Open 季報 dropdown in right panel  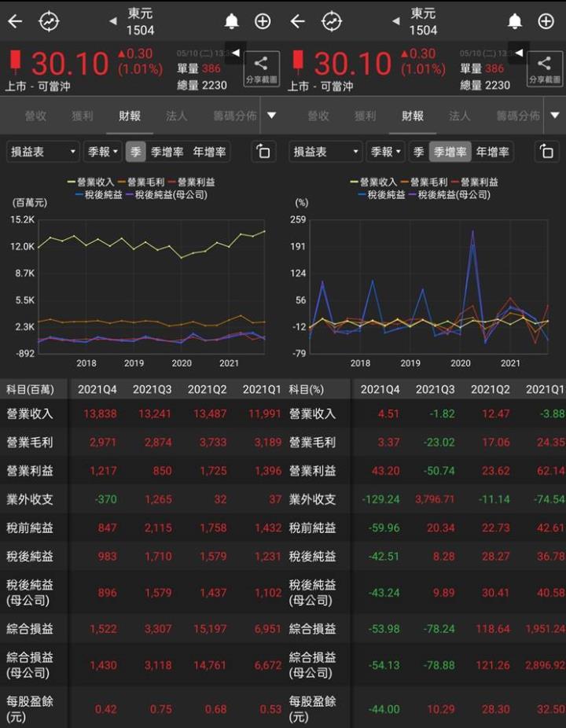coord(385,152)
